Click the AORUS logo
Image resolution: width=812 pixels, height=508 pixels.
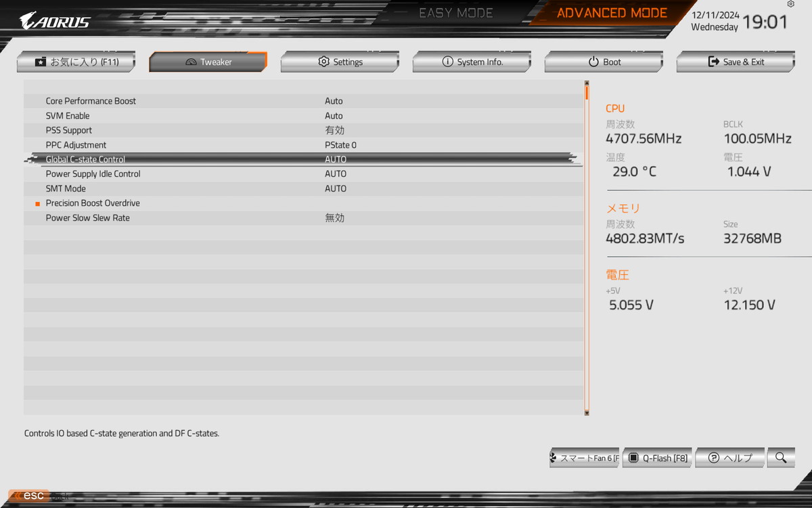[54, 21]
